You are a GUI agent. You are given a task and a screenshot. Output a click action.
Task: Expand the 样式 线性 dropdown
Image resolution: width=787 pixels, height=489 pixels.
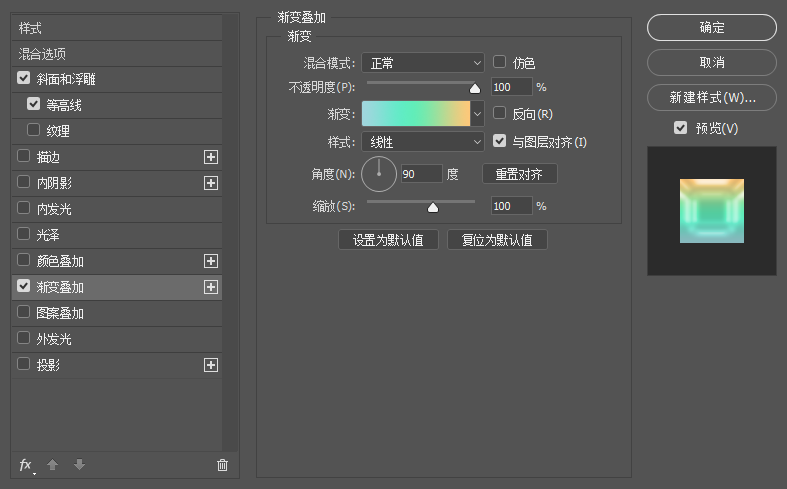(423, 142)
